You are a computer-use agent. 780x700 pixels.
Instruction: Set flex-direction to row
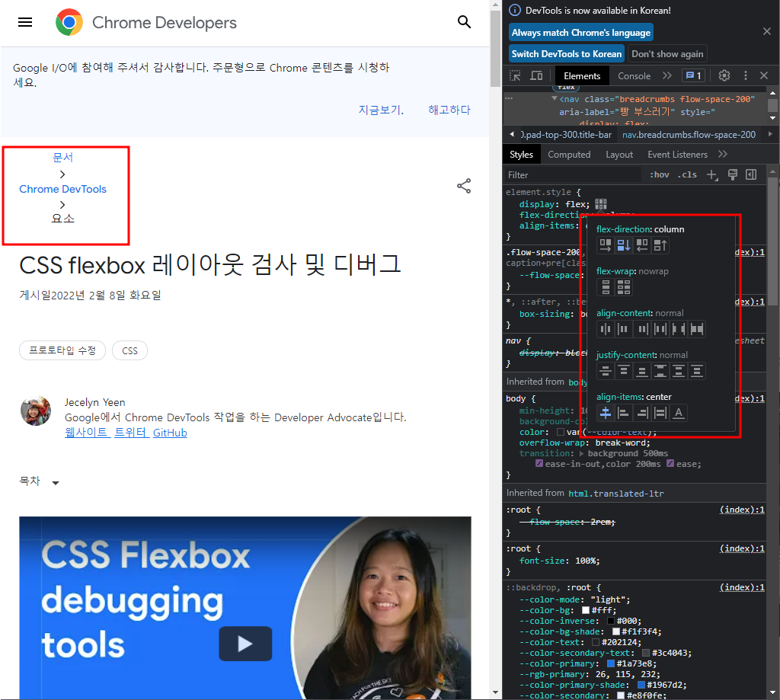(x=606, y=245)
